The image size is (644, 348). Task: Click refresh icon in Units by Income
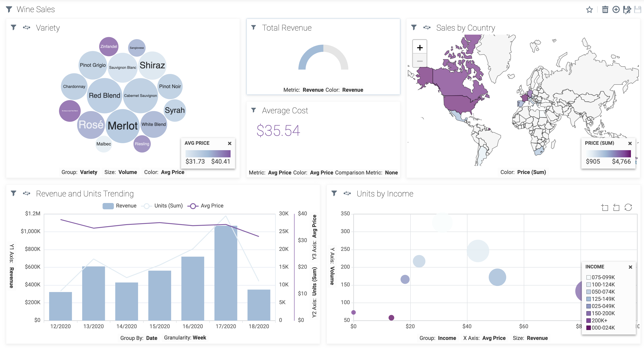click(x=628, y=207)
